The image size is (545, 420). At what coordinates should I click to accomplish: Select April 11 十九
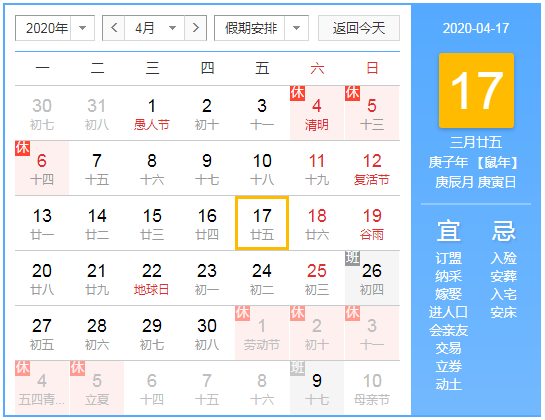[317, 168]
